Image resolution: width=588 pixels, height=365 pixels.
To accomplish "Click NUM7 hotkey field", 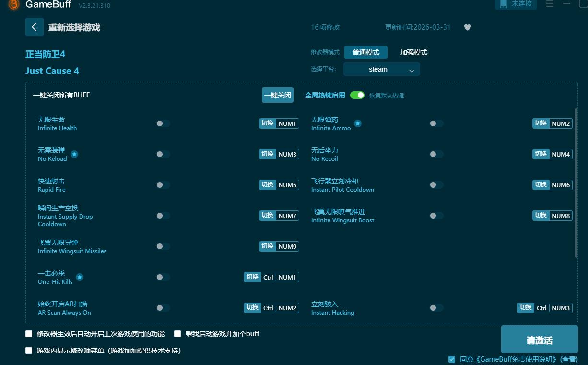I will [x=288, y=216].
